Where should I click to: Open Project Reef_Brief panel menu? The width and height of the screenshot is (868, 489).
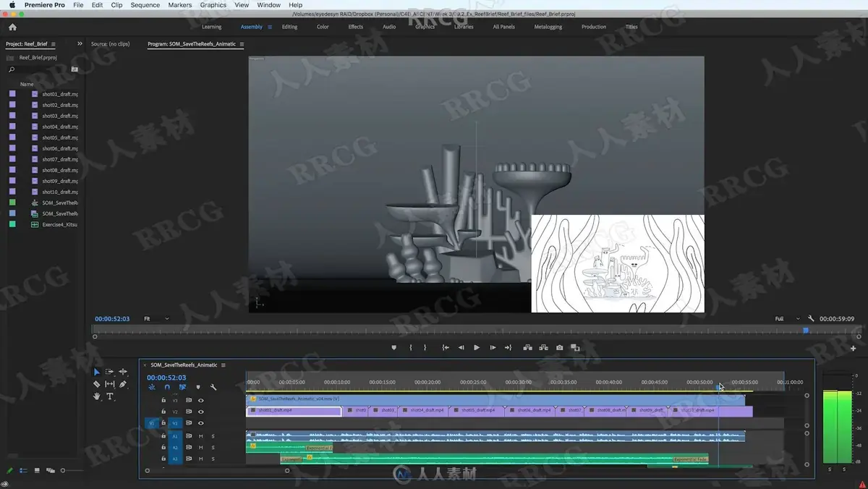point(54,44)
